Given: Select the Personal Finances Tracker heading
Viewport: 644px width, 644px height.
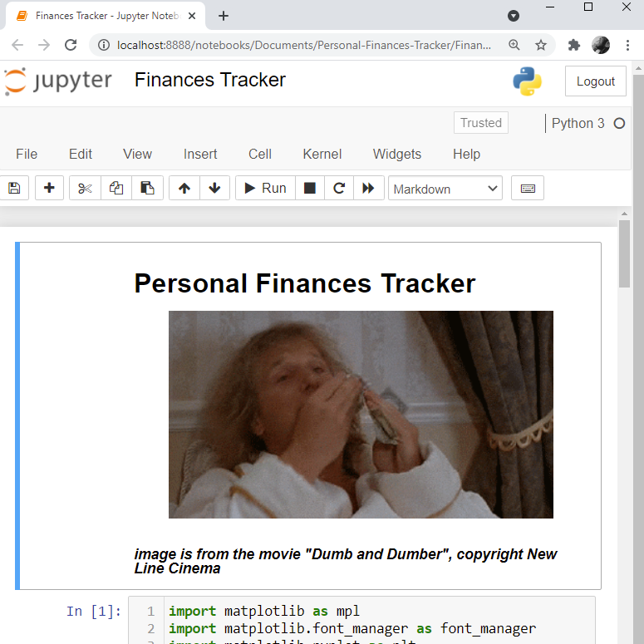Looking at the screenshot, I should tap(305, 283).
